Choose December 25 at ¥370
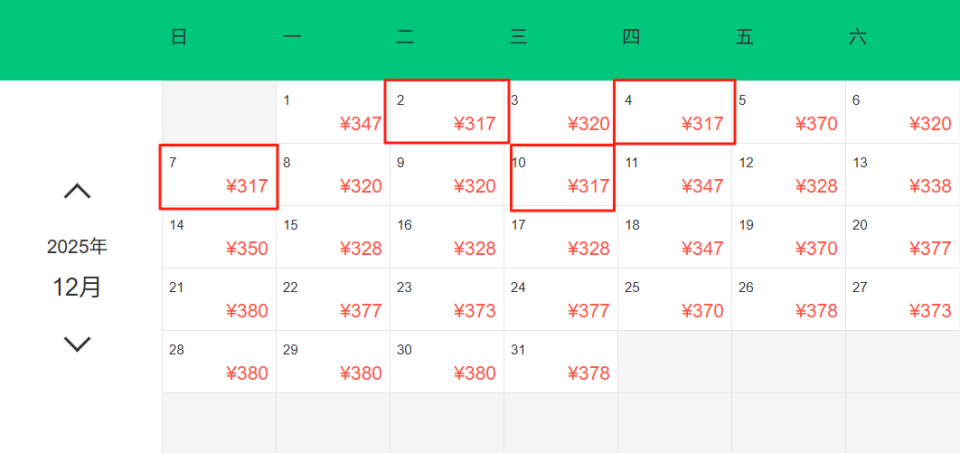Screen dimensions: 960x453 click(675, 299)
